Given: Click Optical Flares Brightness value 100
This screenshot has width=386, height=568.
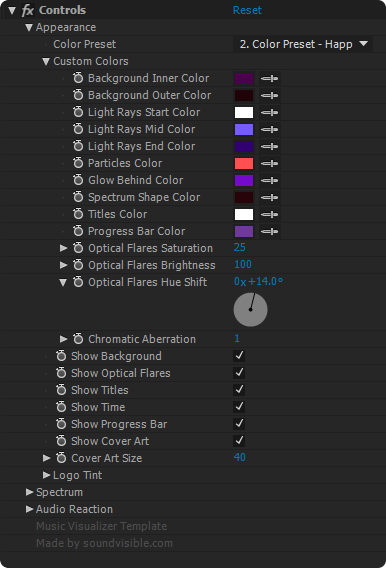Looking at the screenshot, I should (243, 264).
